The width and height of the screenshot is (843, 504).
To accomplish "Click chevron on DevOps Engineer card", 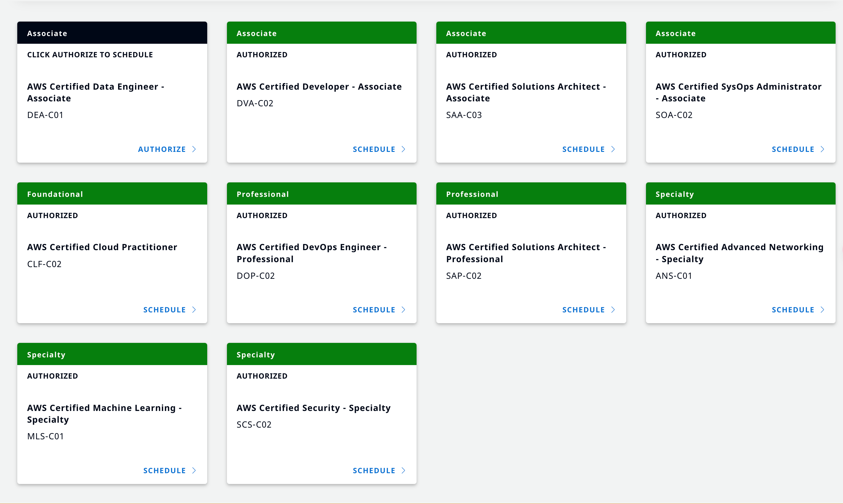I will click(x=404, y=310).
